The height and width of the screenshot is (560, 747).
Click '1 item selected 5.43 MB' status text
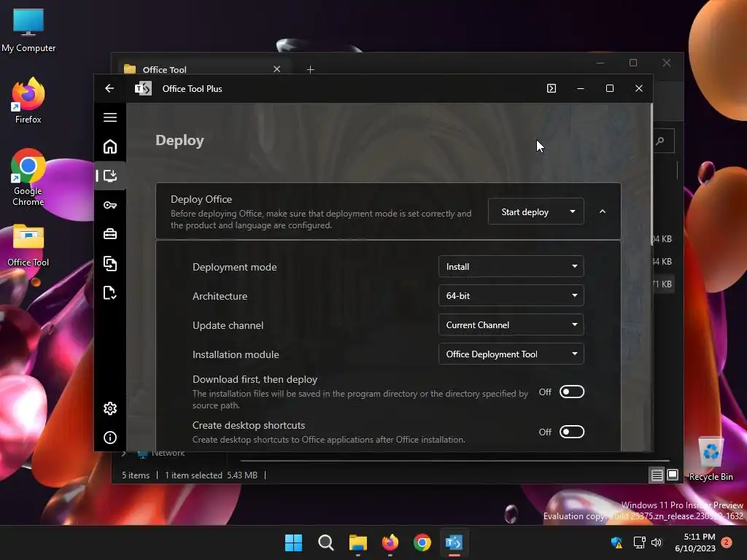211,475
